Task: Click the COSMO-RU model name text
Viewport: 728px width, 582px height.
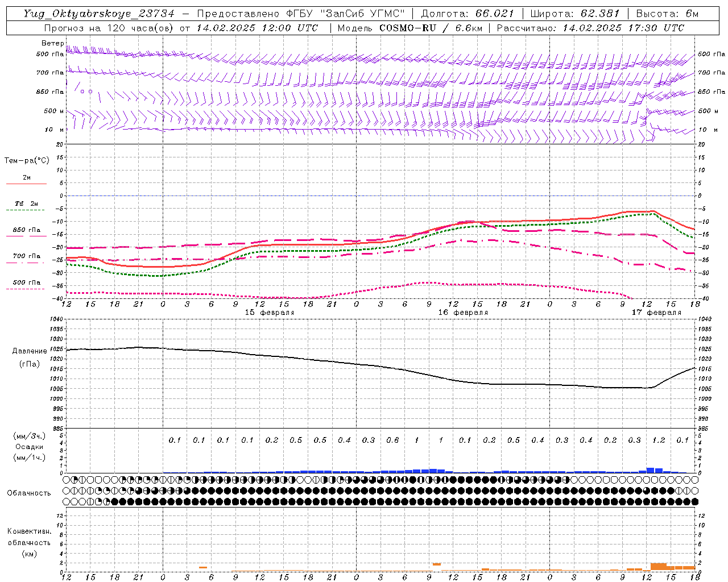Action: click(x=408, y=28)
